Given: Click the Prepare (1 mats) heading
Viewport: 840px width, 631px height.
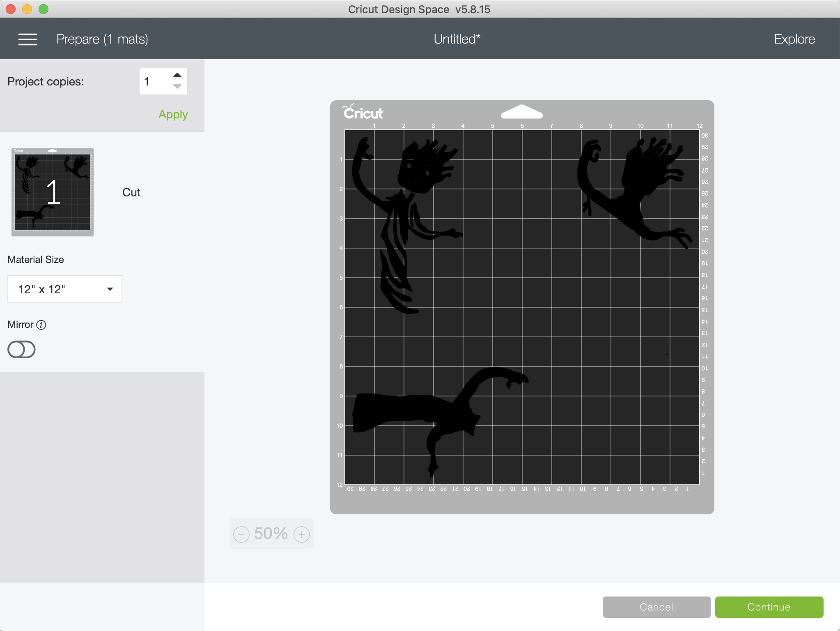Looking at the screenshot, I should click(102, 39).
